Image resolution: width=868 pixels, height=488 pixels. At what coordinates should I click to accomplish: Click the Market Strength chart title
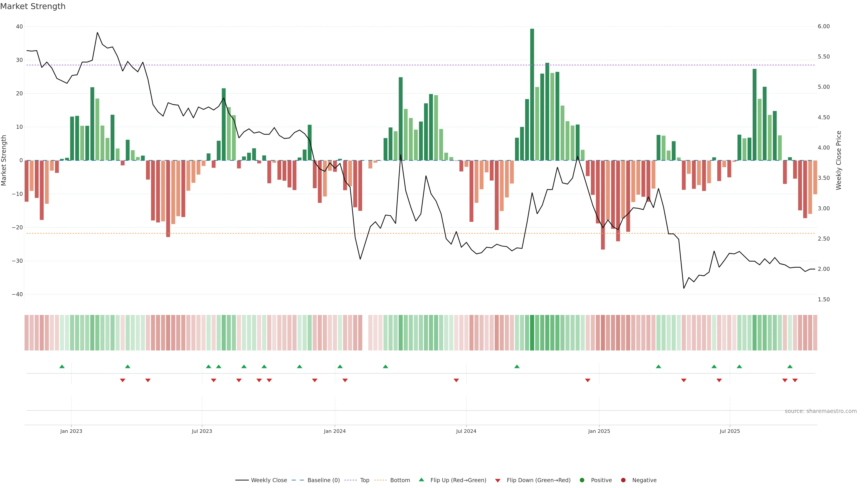(33, 6)
